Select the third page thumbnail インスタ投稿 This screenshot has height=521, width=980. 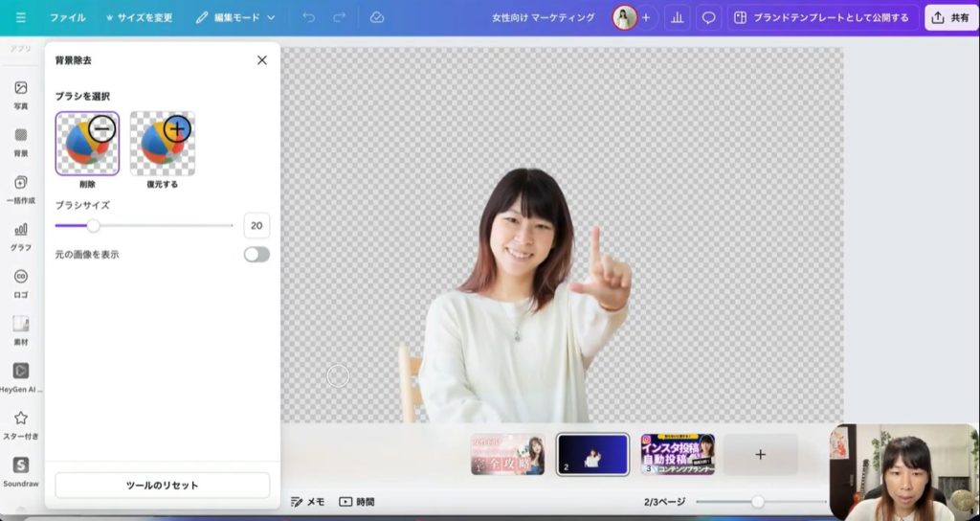point(678,454)
